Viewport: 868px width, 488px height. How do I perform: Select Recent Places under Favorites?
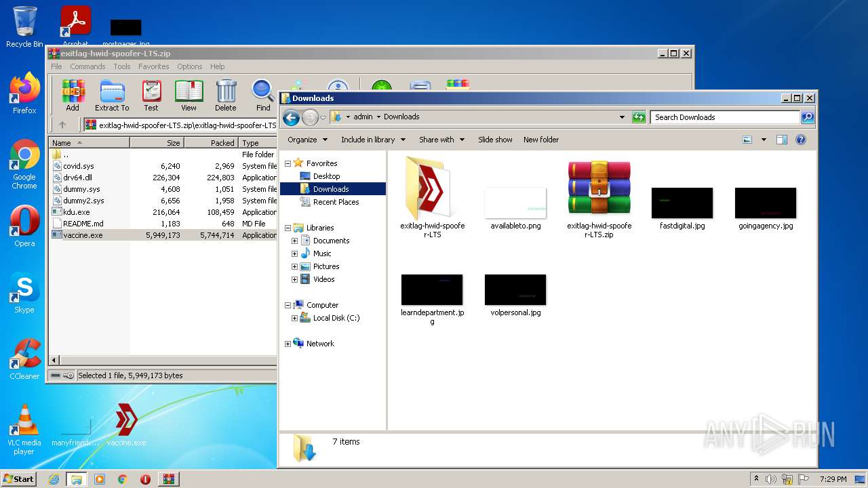pyautogui.click(x=336, y=202)
